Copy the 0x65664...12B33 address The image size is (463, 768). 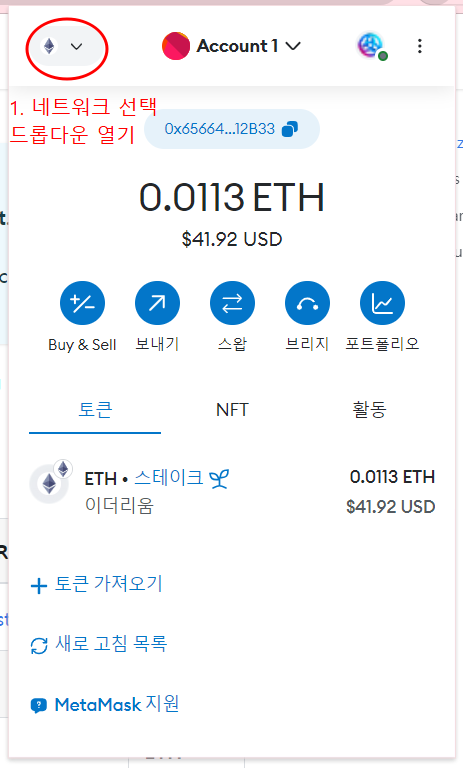point(232,129)
